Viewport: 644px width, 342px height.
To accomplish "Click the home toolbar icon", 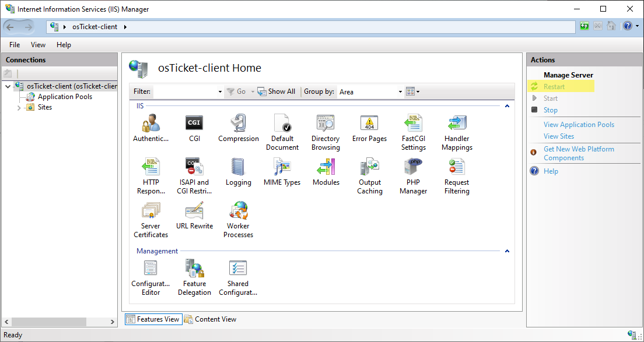I will (611, 26).
